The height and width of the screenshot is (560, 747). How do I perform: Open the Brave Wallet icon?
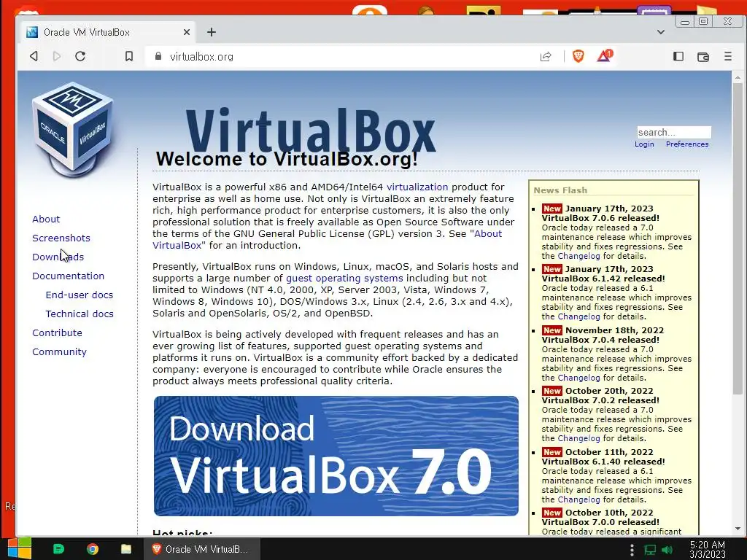(703, 57)
